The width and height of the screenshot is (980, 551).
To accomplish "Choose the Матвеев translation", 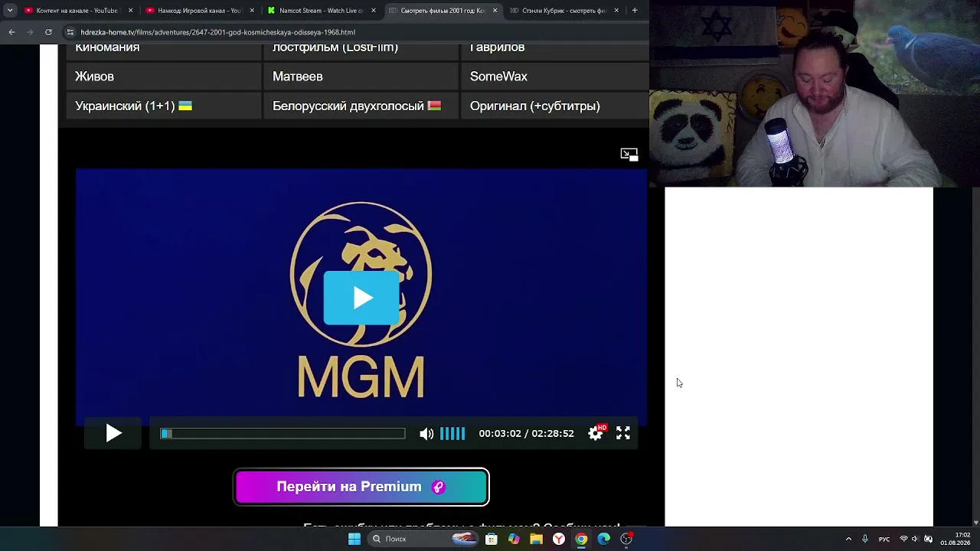I will [361, 77].
